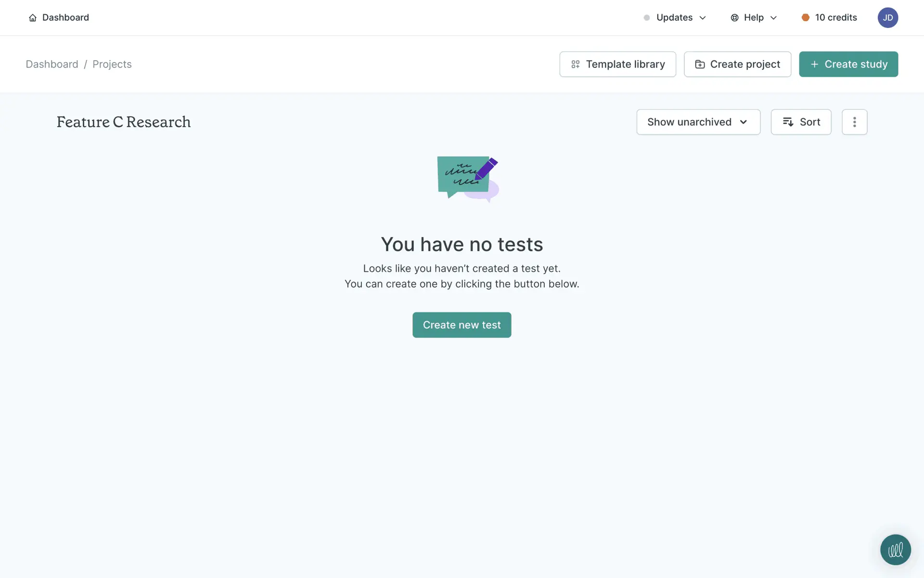
Task: Click the Template library grid icon
Action: pyautogui.click(x=575, y=65)
